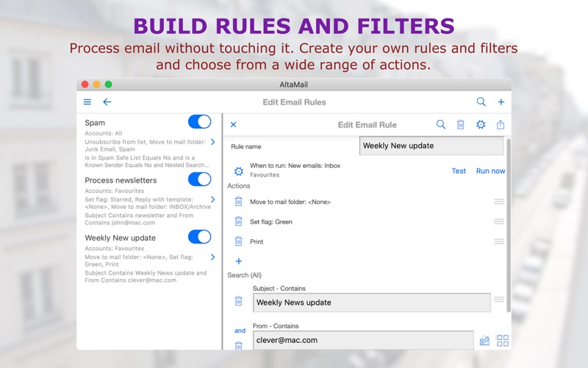Click 'Accounts: All' under Spam
588x368 pixels.
point(103,133)
